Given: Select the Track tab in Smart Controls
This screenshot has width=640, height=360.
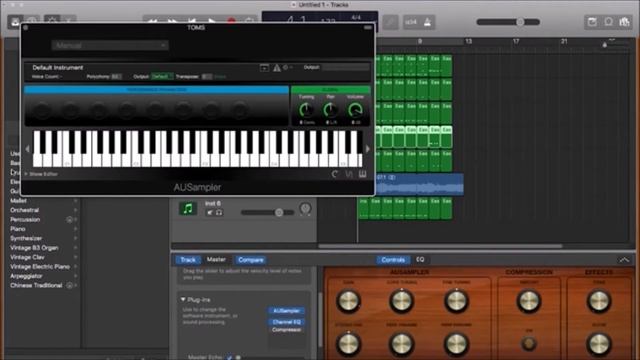Looking at the screenshot, I should coord(188,260).
